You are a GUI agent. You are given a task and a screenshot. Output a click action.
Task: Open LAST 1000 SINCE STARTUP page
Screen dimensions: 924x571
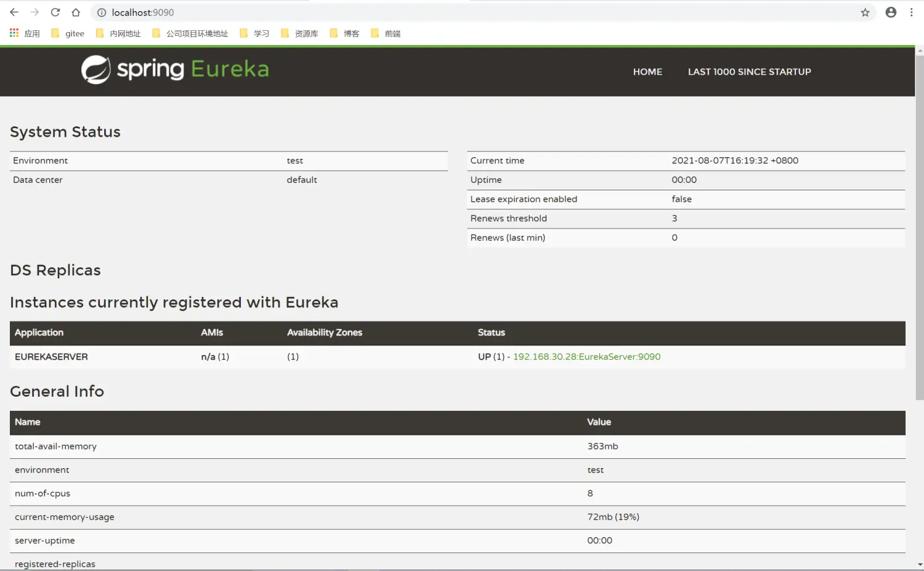[x=749, y=72]
